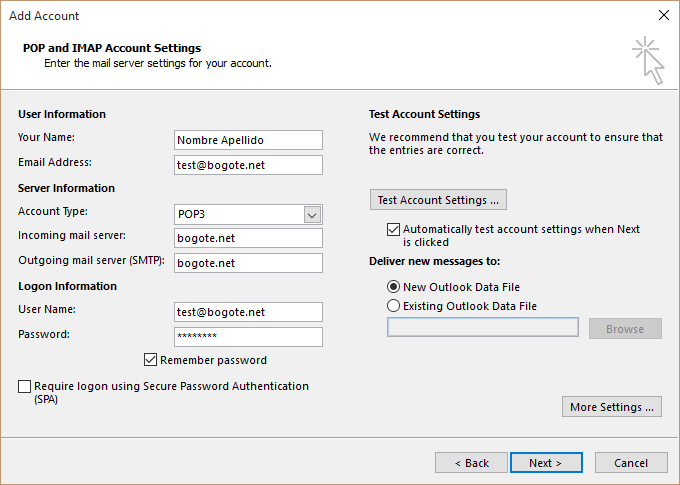The height and width of the screenshot is (485, 680).
Task: Edit the Outgoing mail server (SMTP) field
Action: pos(248,263)
